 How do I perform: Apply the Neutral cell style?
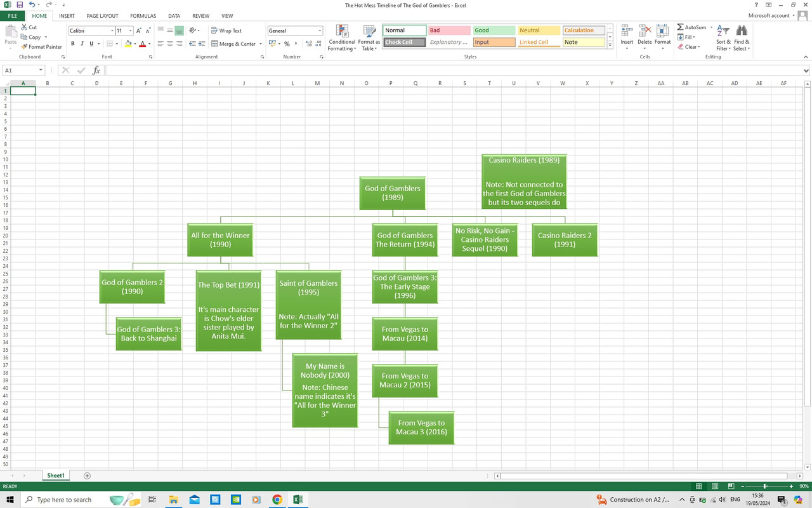(539, 30)
